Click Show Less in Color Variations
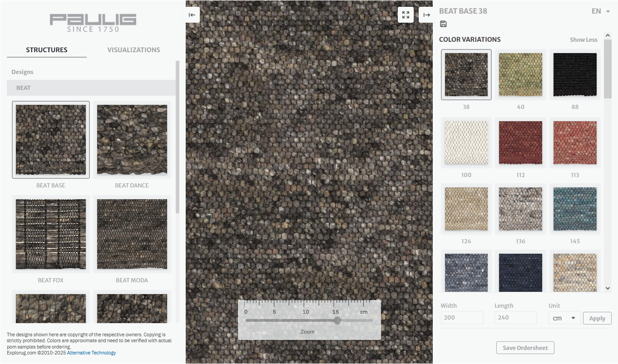 tap(583, 40)
